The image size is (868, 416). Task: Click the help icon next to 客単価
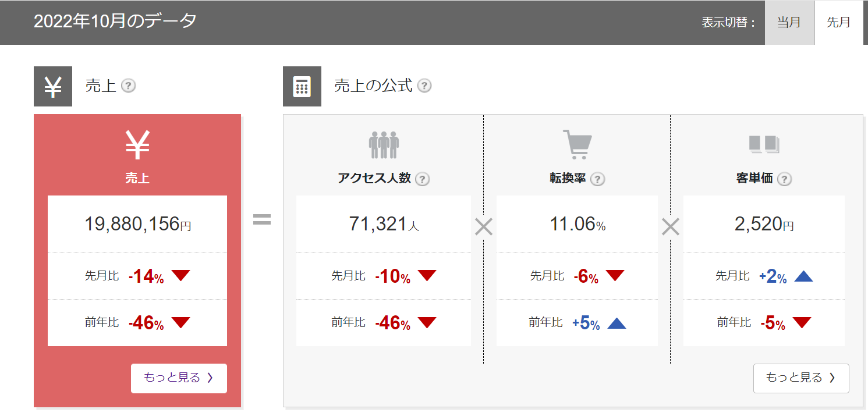tap(785, 179)
